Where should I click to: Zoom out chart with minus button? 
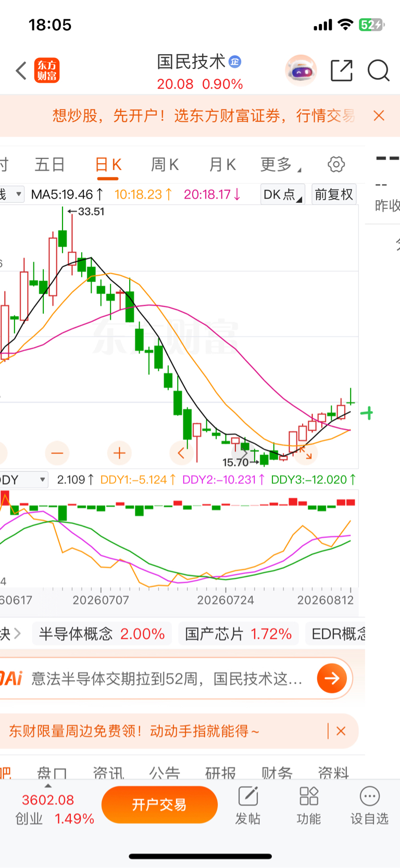(57, 453)
